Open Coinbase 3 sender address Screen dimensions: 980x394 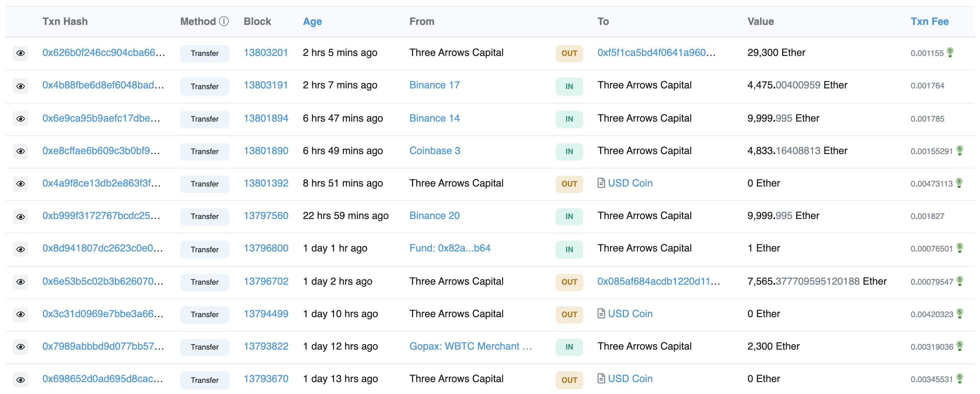(434, 151)
